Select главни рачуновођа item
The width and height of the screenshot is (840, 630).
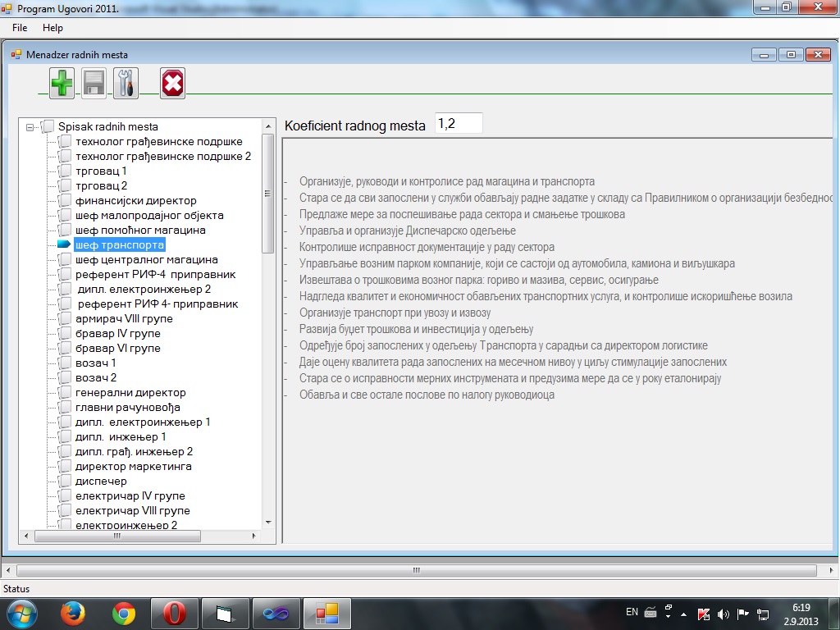127,407
